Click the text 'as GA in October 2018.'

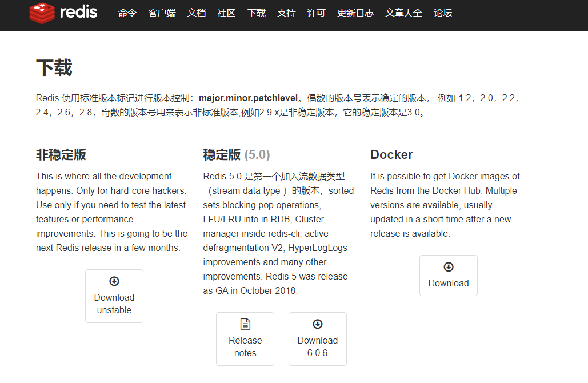[x=250, y=291]
